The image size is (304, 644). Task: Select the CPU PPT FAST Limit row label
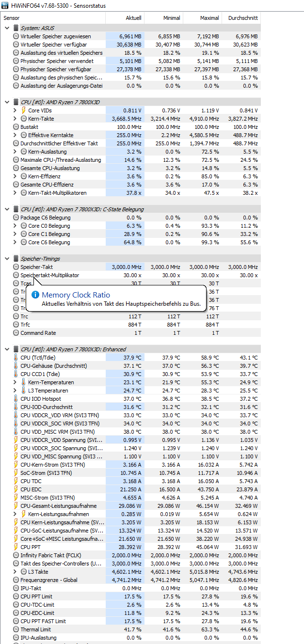click(x=43, y=621)
